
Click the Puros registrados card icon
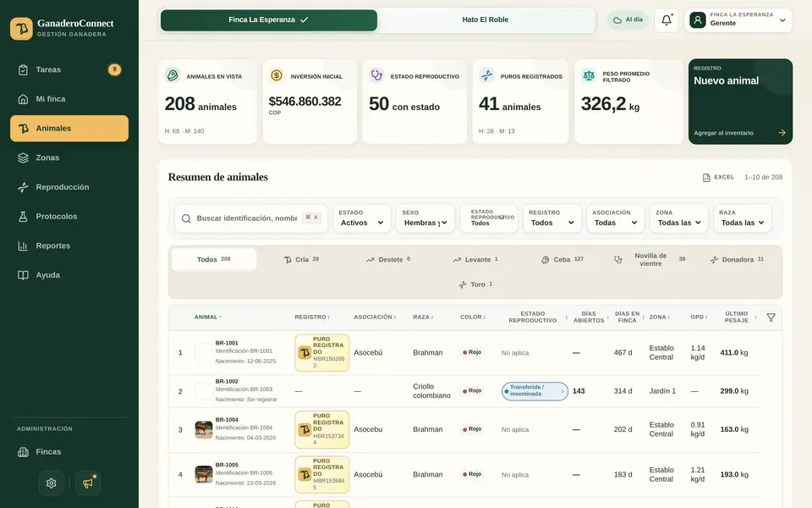click(x=487, y=75)
